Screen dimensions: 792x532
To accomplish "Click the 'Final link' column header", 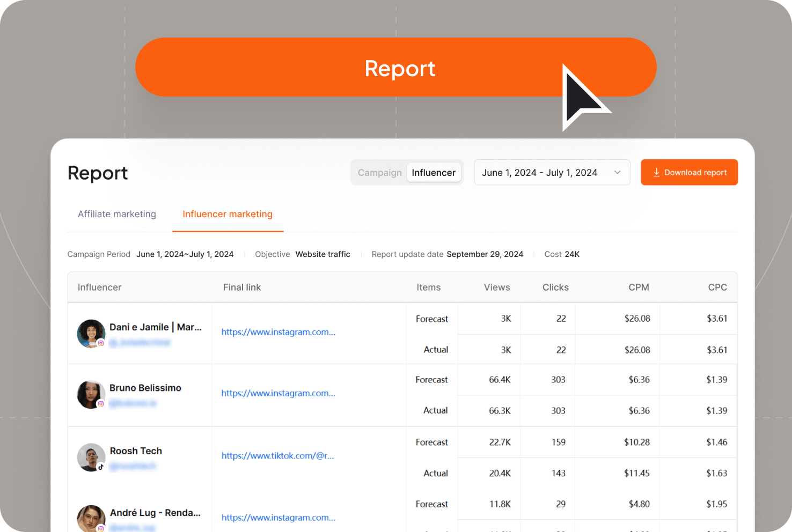I will [x=242, y=287].
